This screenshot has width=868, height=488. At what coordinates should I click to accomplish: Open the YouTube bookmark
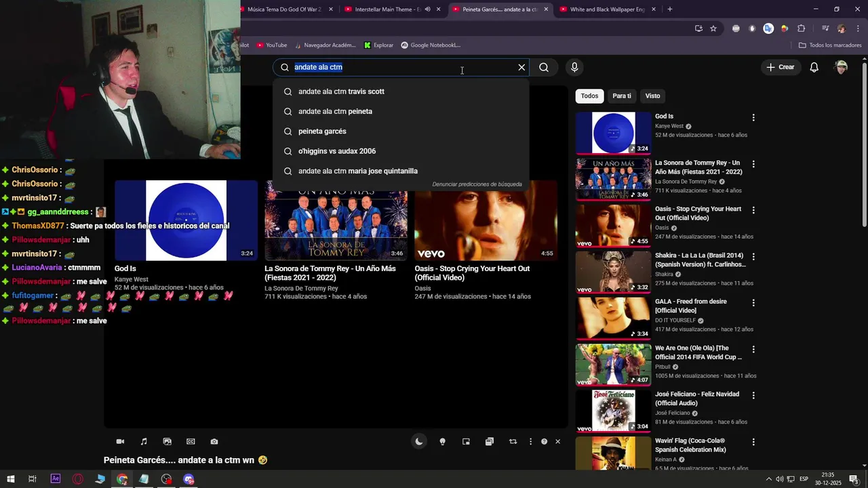click(x=271, y=45)
